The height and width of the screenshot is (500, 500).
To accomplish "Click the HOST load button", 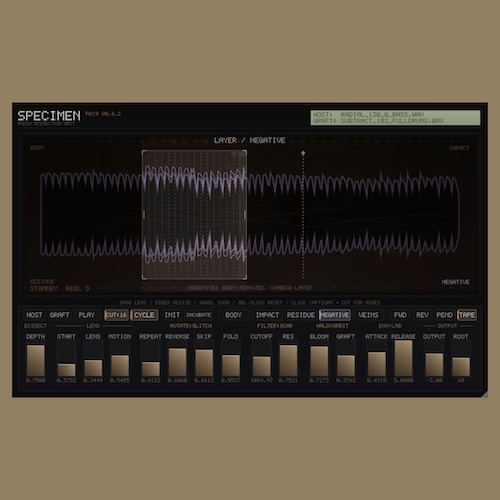I will pyautogui.click(x=34, y=315).
